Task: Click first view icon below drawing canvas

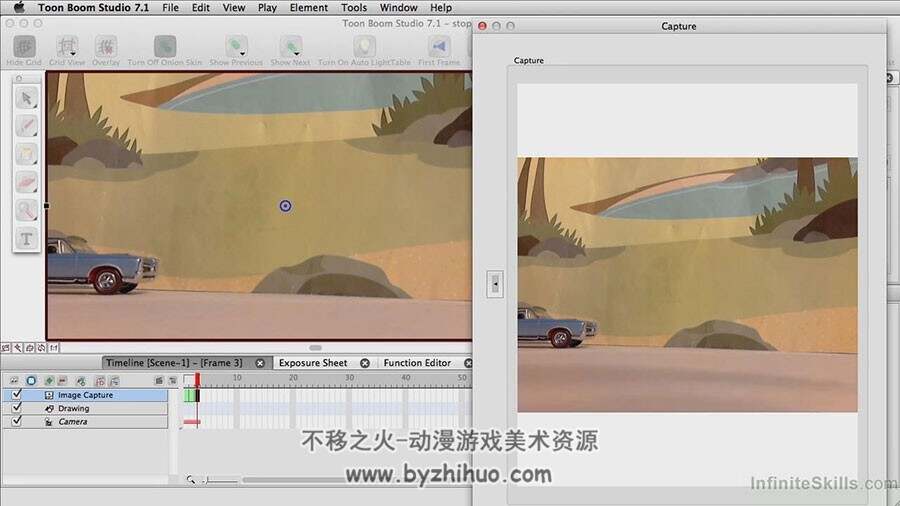Action: (6, 348)
